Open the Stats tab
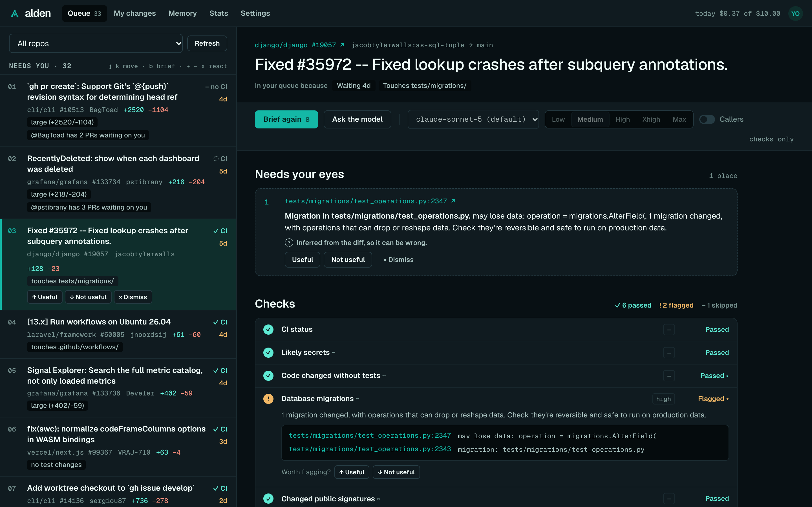This screenshot has width=812, height=507. pos(219,14)
